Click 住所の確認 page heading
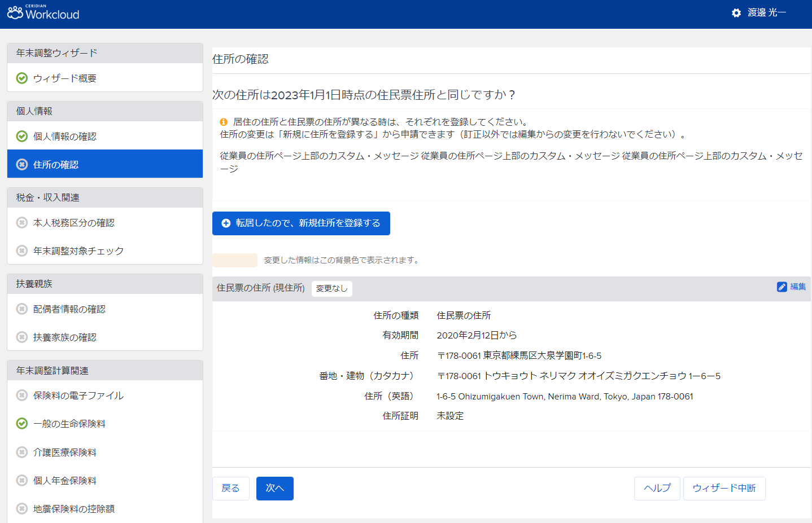 coord(241,59)
